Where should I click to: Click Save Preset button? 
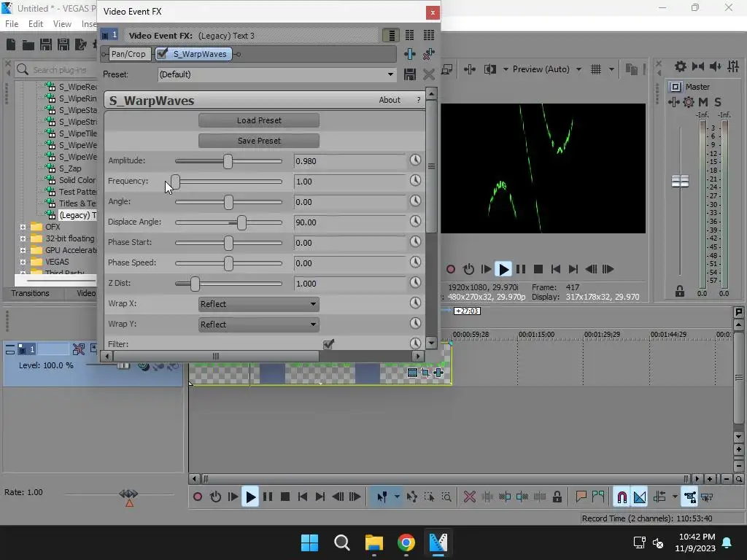point(259,141)
